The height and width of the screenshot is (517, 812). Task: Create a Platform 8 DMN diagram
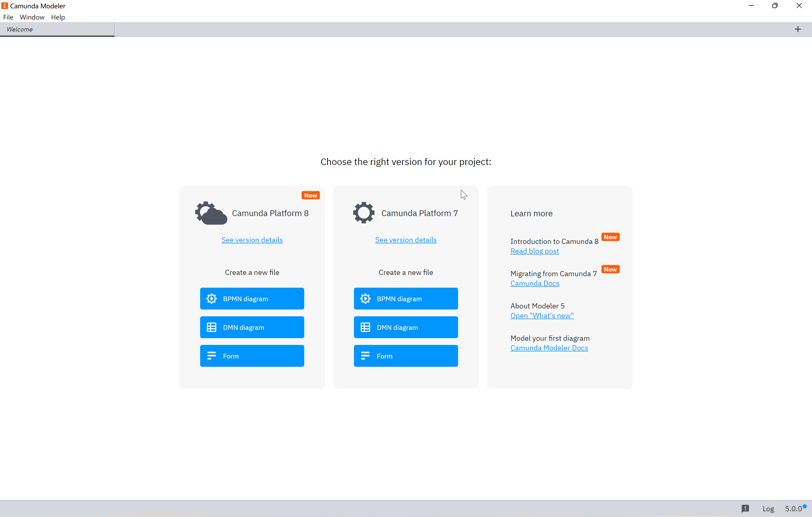pos(252,327)
